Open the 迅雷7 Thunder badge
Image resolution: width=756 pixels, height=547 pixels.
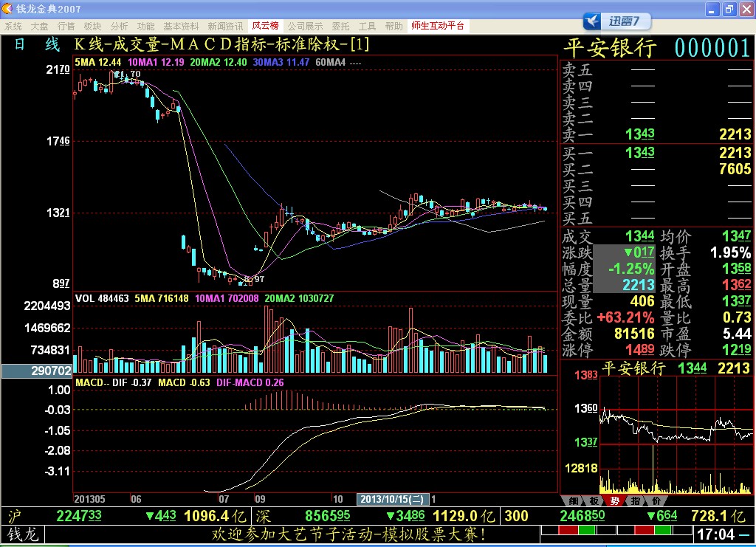[618, 21]
